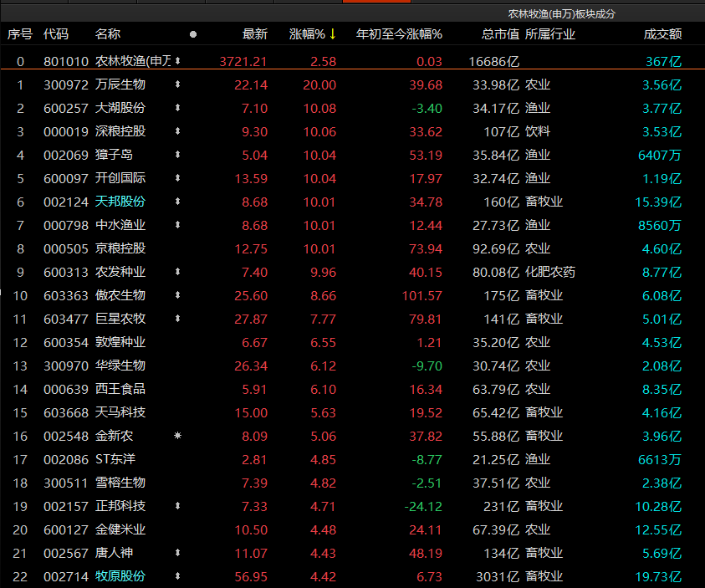This screenshot has width=705, height=588.
Task: Click the 代码 column header
Action: pyautogui.click(x=56, y=34)
